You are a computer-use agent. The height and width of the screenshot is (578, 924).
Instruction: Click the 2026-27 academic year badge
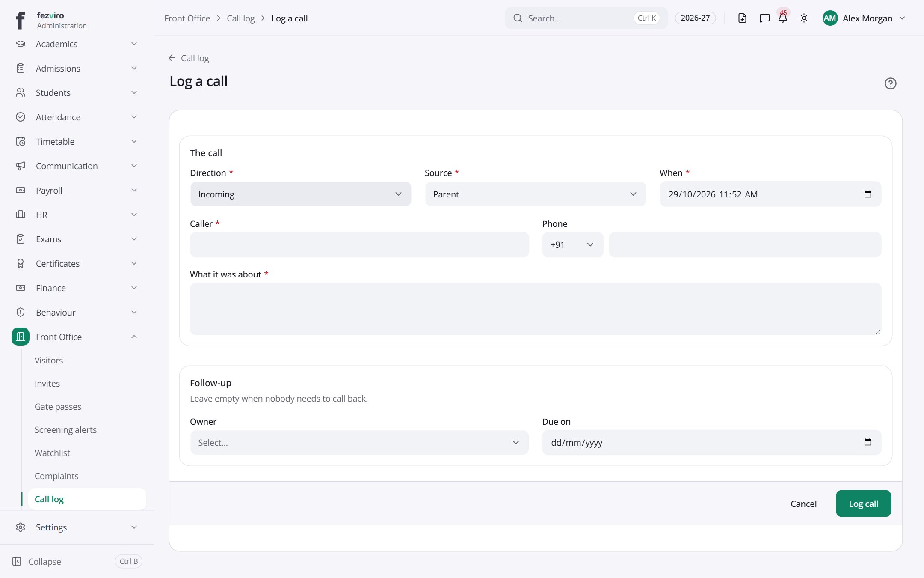[x=695, y=18]
